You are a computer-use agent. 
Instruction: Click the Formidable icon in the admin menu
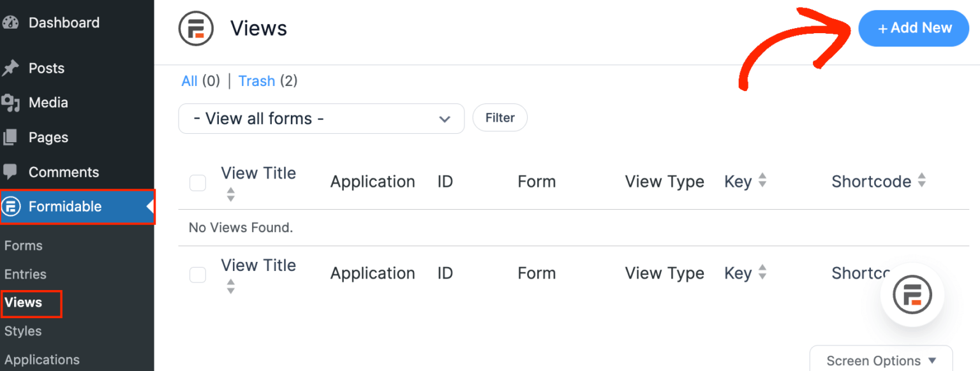pyautogui.click(x=11, y=206)
